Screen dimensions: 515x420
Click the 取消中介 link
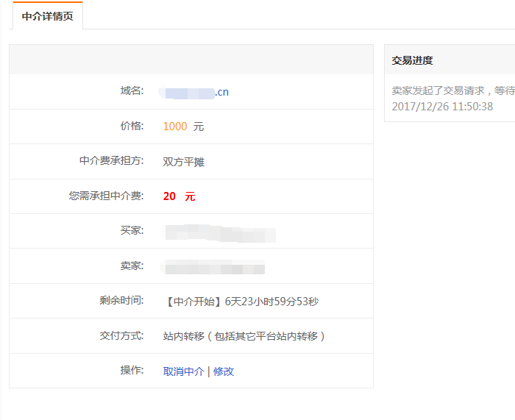[183, 371]
